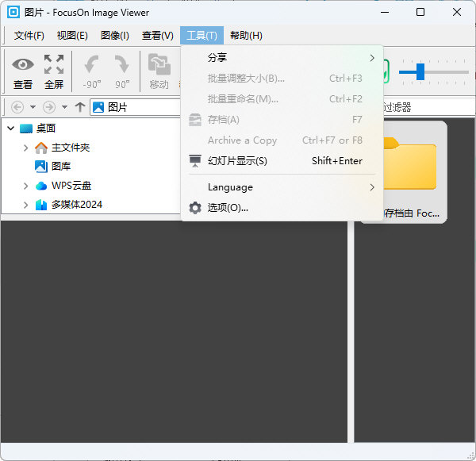Click the 多媒体2024 folder icon
Screen dimensions: 476x461
coord(41,205)
